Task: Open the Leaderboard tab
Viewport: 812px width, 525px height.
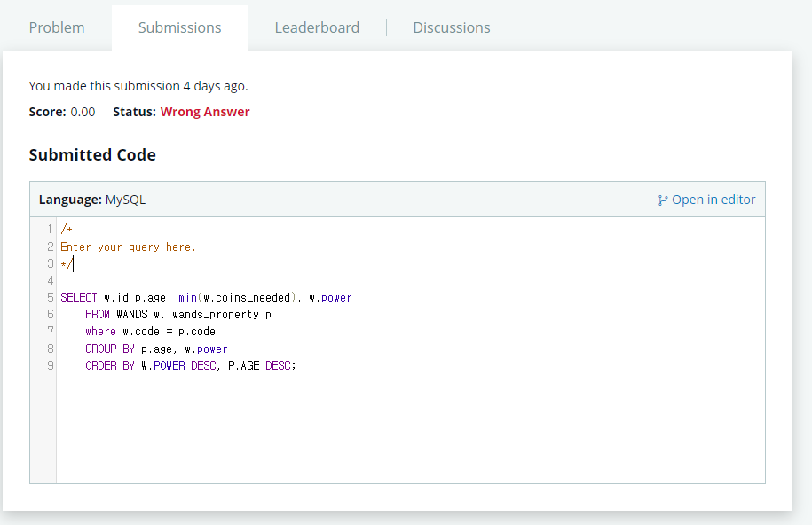Action: point(317,27)
